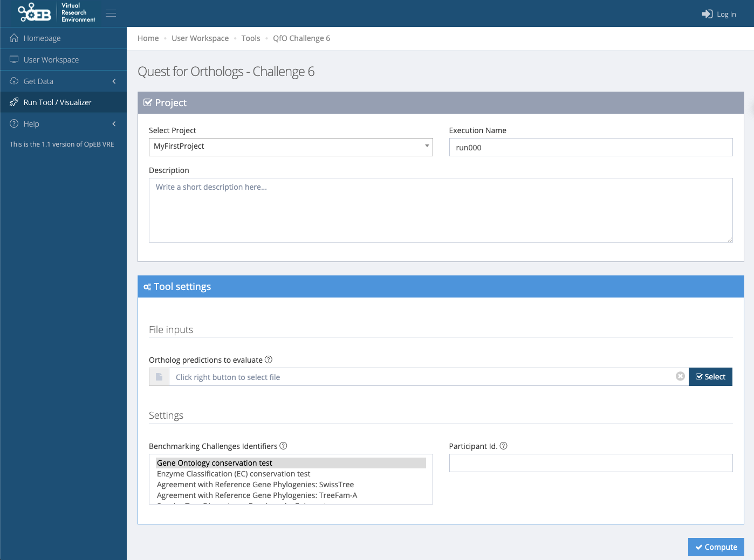Click the Select file button
The image size is (754, 560).
coord(710,377)
